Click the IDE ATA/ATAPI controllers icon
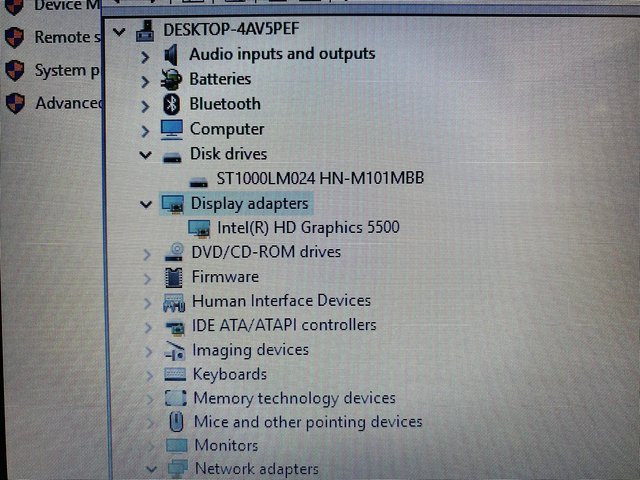This screenshot has width=640, height=480. [x=175, y=327]
